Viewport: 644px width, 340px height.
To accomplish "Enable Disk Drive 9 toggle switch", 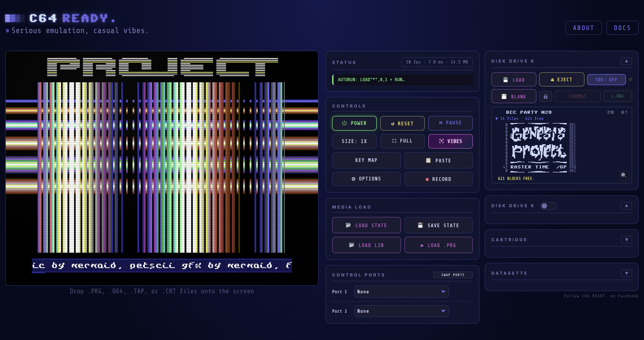I will 549,206.
